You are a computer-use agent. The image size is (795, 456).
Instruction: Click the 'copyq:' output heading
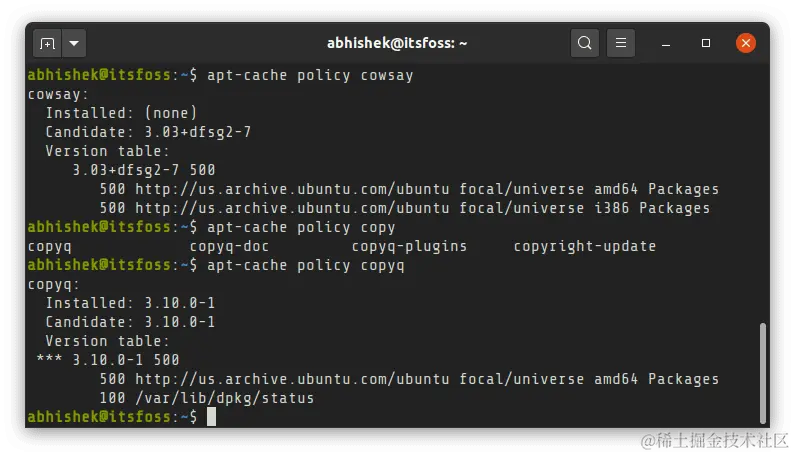54,284
